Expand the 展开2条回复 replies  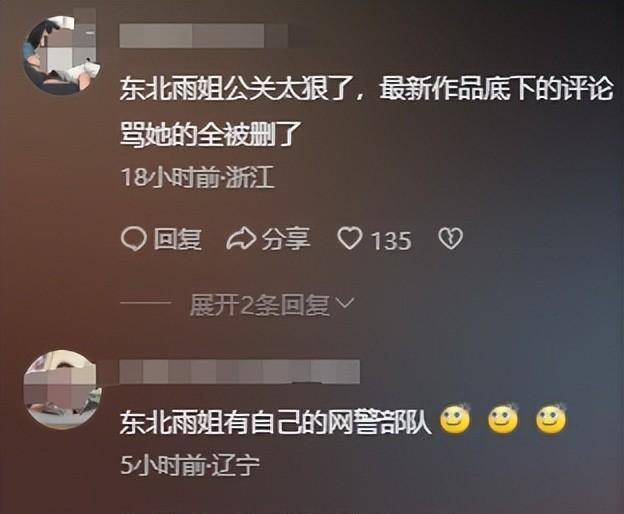point(259,306)
